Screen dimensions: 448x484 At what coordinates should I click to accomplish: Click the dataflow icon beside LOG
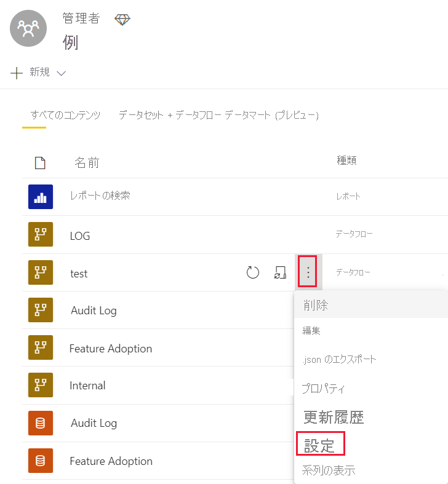coord(41,235)
